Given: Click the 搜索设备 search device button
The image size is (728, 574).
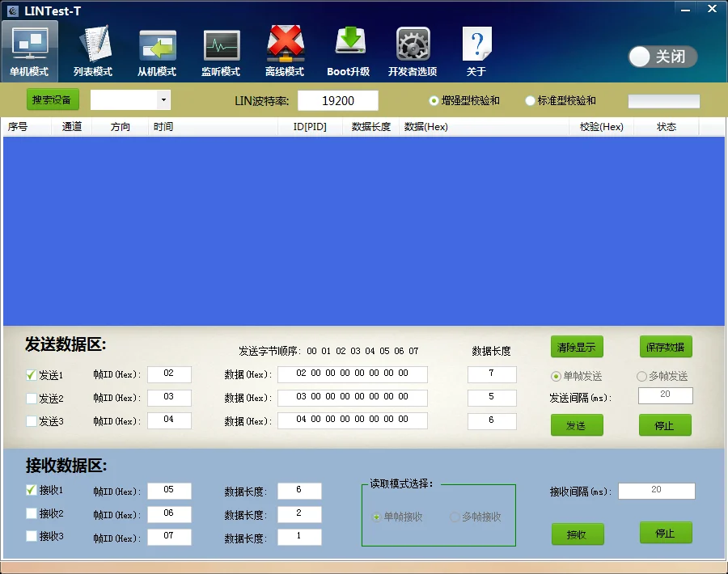Looking at the screenshot, I should pos(53,100).
